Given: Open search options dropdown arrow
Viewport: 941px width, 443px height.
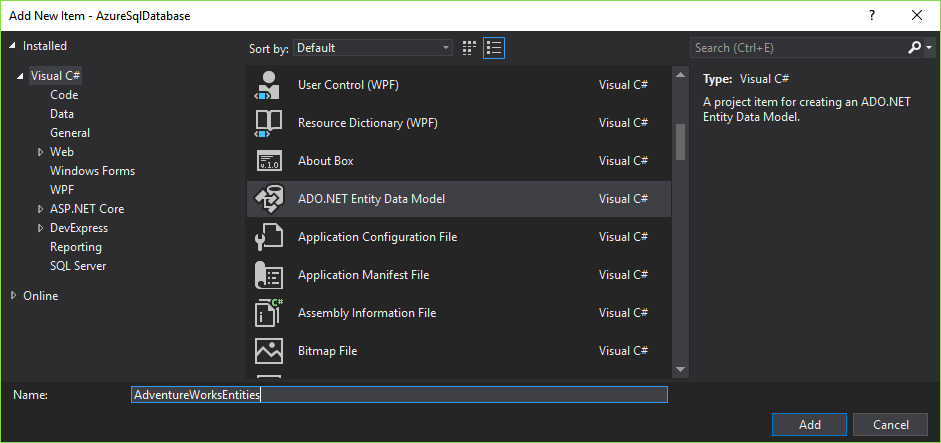Looking at the screenshot, I should 928,48.
